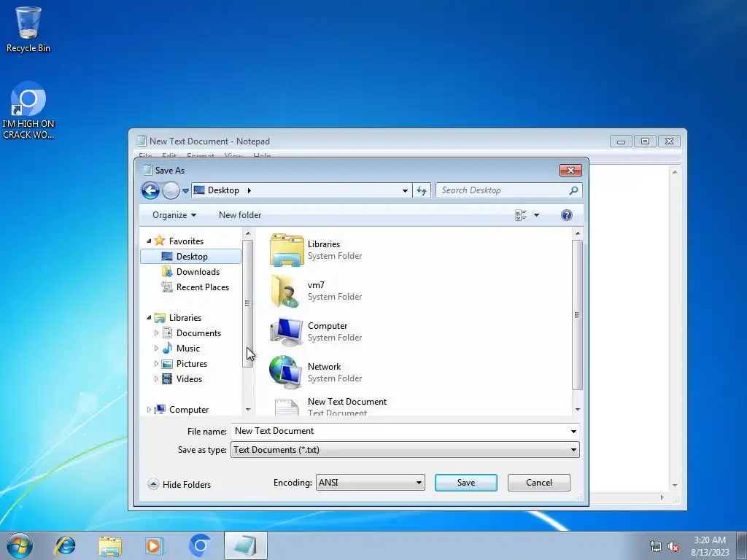Click the Start button orb
The height and width of the screenshot is (560, 747).
point(20,545)
